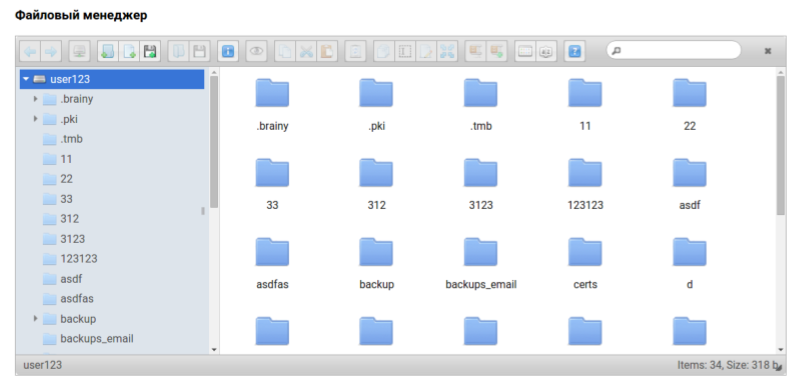791x379 pixels.
Task: Toggle Quick Look preview eye icon
Action: [257, 51]
